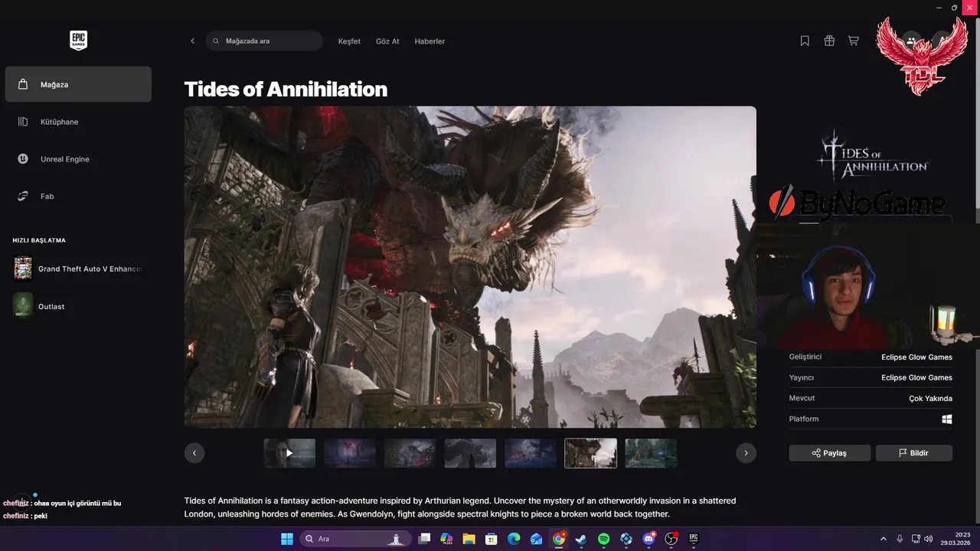
Task: Click the Çok Yakında availability text
Action: [930, 398]
